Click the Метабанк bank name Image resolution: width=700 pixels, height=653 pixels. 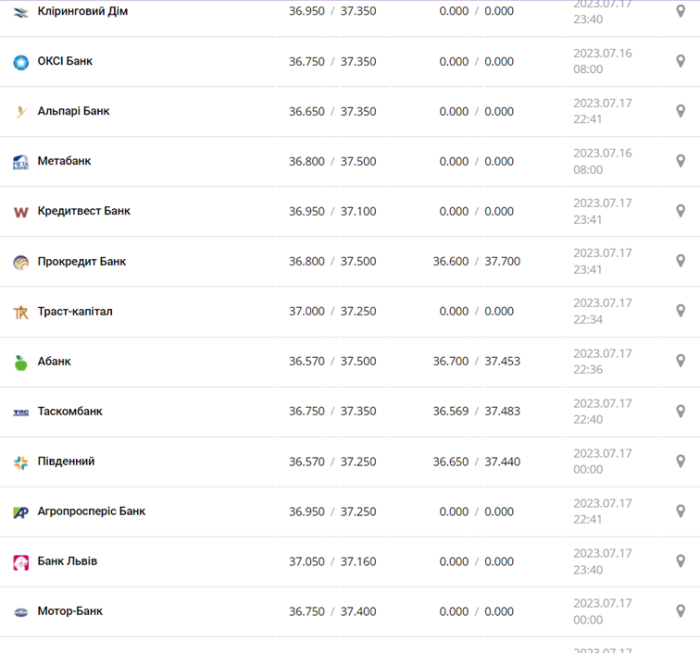point(64,161)
